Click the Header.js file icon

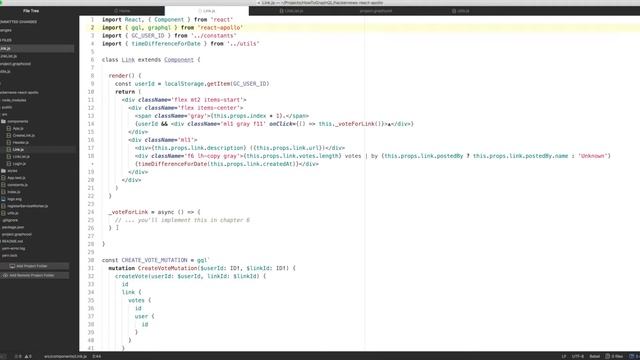(9, 142)
